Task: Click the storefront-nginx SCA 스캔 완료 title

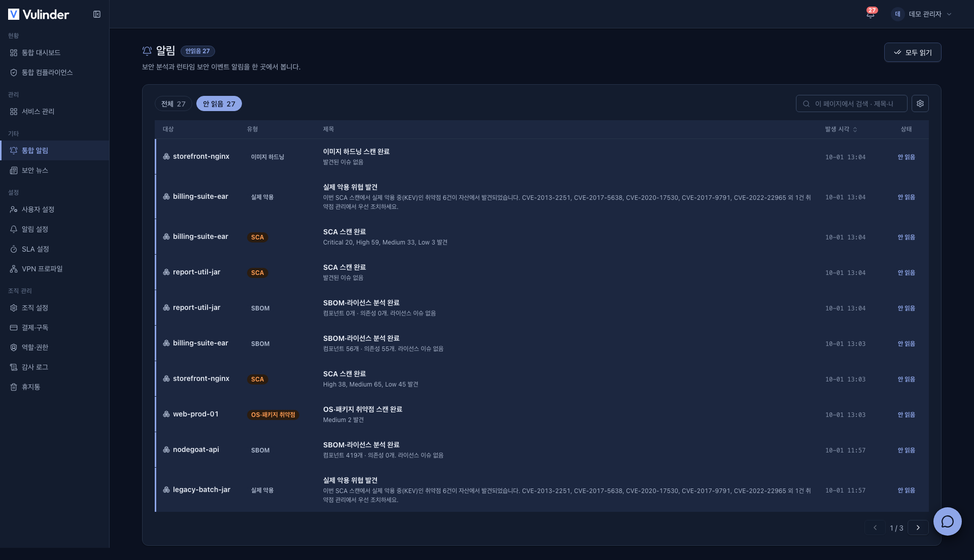Action: click(344, 374)
